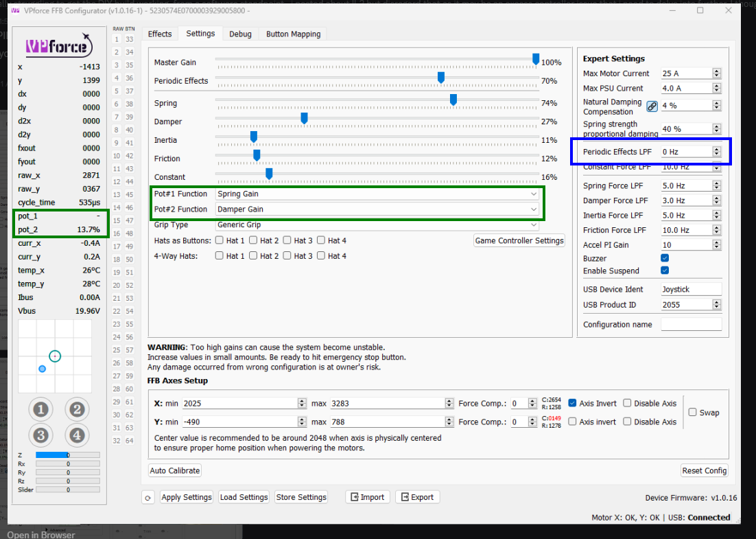The image size is (756, 539).
Task: Adjust Periodic Effects LPF spinner arrows
Action: [x=717, y=152]
